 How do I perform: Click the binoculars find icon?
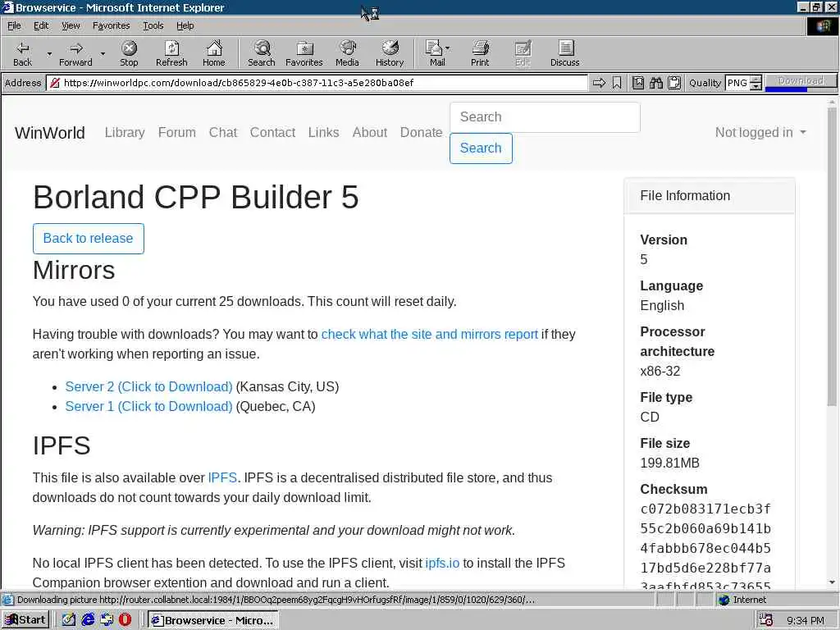656,83
